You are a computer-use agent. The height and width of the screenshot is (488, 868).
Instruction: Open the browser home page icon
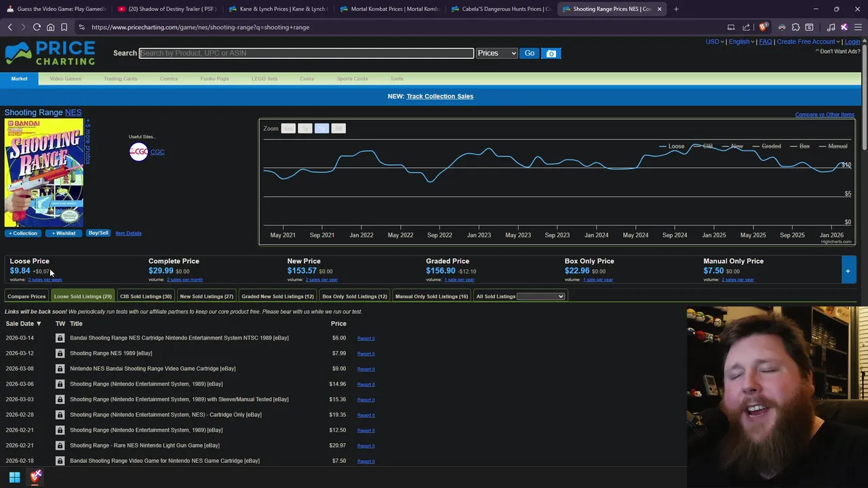50,27
